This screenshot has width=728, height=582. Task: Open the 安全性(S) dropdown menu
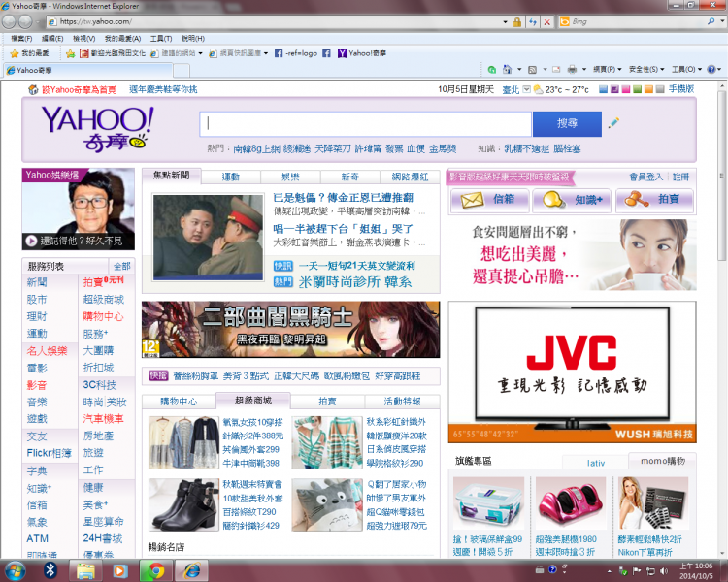[x=645, y=70]
